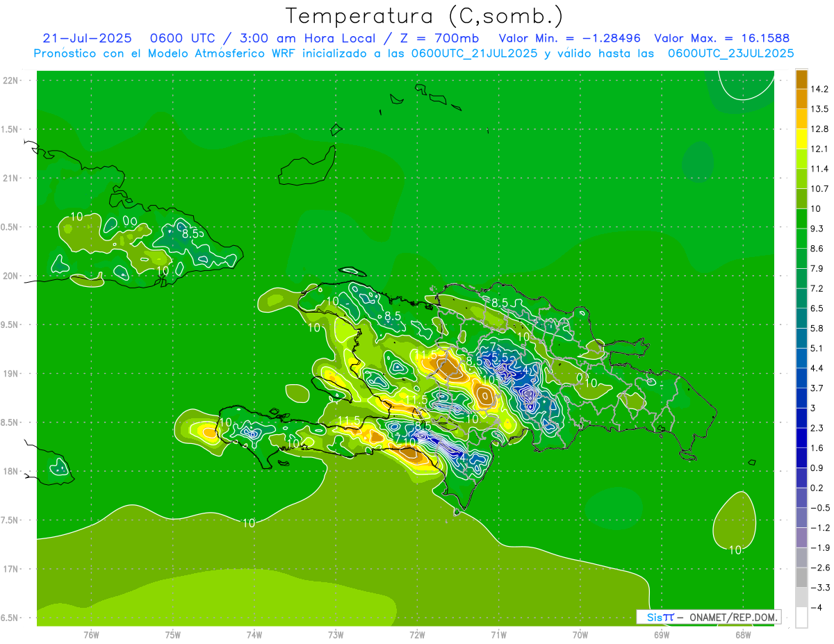The width and height of the screenshot is (834, 644).
Task: Click the '17N' latitude axis label
Action: (x=11, y=569)
